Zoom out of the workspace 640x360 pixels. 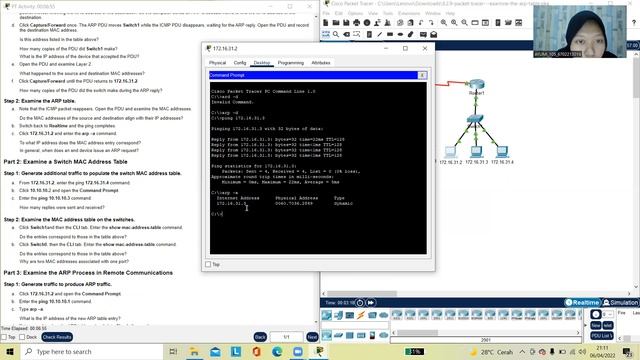click(x=464, y=23)
